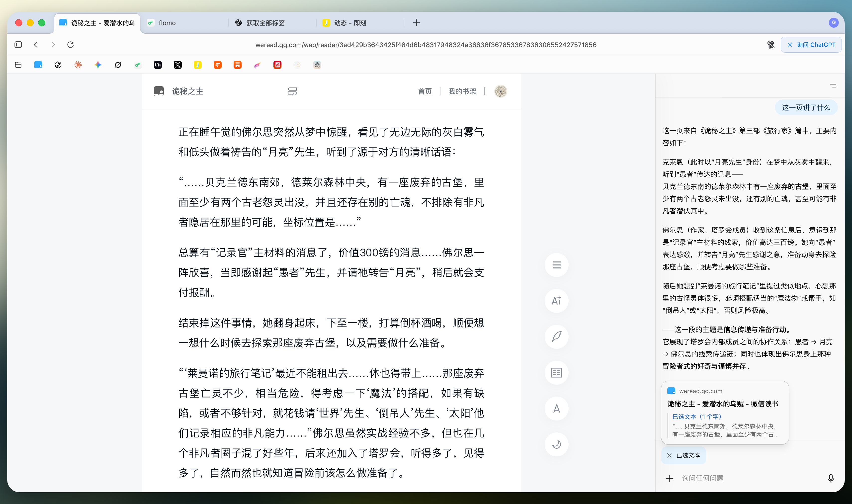Click the microphone voice input icon
Viewport: 852px width, 504px height.
(x=830, y=478)
